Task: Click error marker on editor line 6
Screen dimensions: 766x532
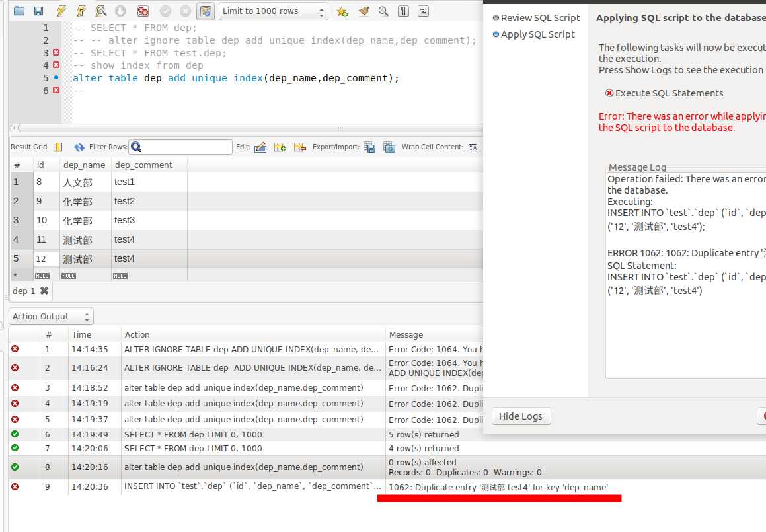Action: click(56, 91)
